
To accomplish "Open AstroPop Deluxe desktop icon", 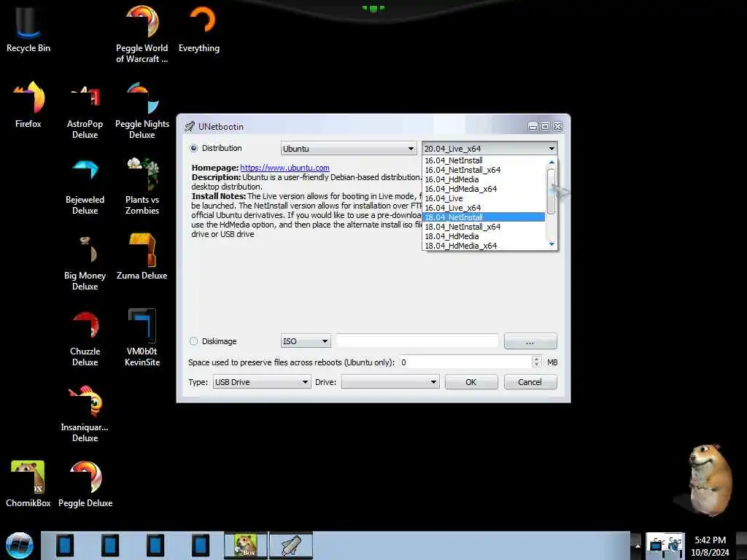I will [85, 111].
